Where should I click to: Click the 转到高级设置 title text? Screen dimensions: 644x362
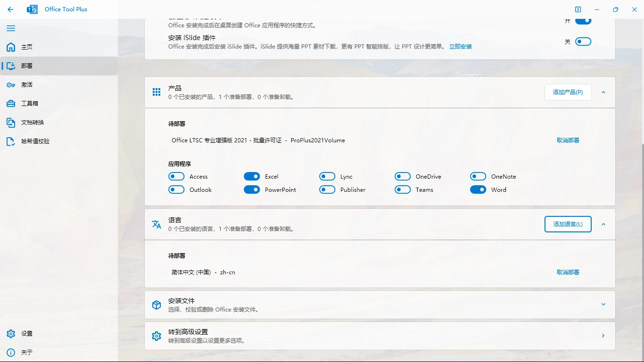point(188,332)
